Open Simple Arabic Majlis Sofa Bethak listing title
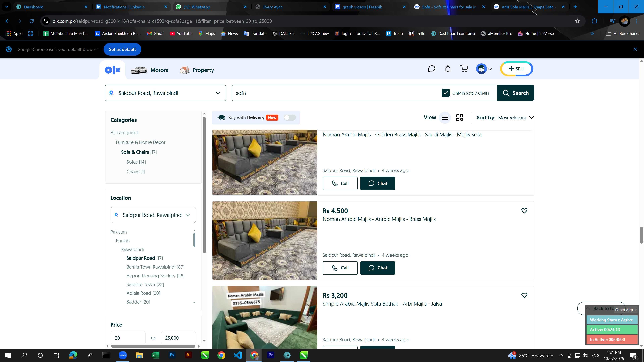Viewport: 644px width, 362px height. tap(382, 304)
